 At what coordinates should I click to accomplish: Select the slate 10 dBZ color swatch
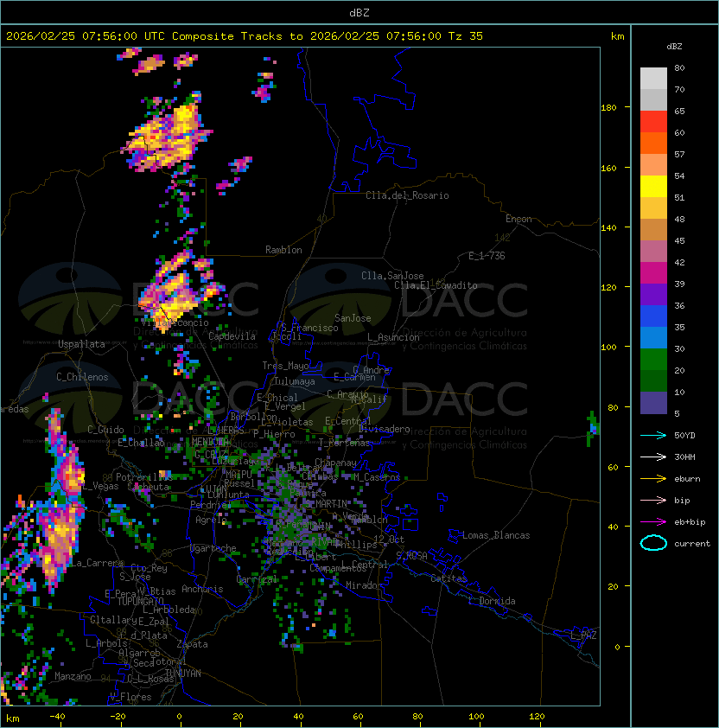click(x=653, y=403)
